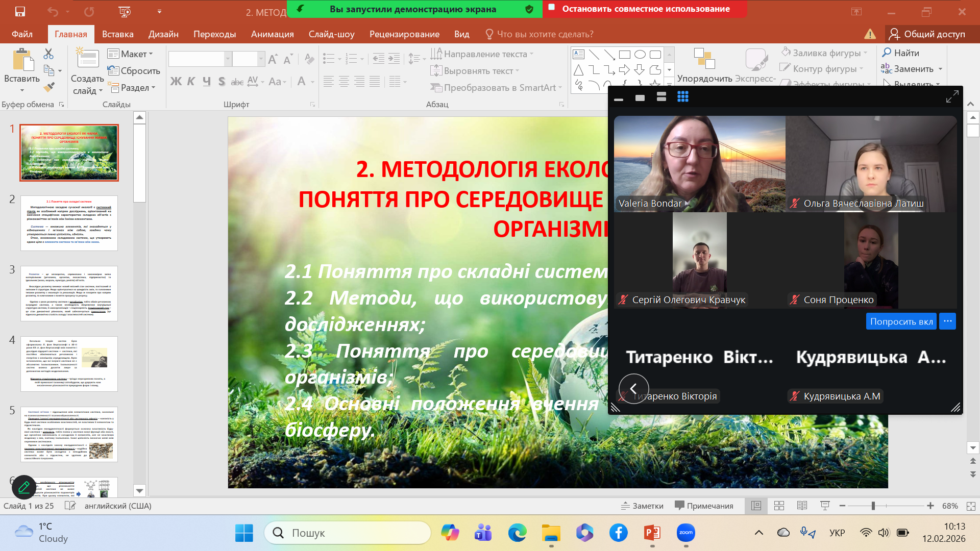This screenshot has height=551, width=980.
Task: Expand the Zoom video panel fullscreen
Action: 952,96
